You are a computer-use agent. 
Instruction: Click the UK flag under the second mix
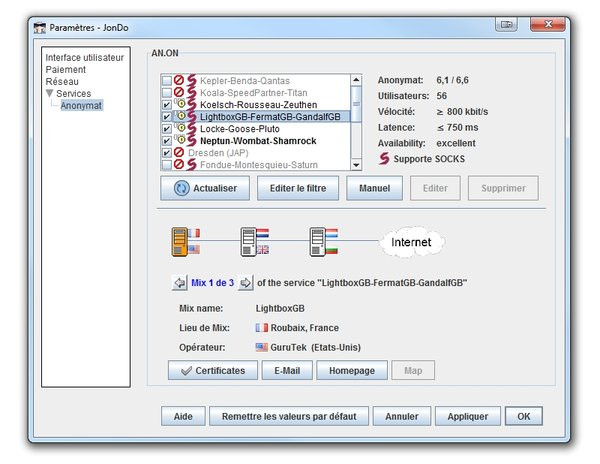pos(263,250)
